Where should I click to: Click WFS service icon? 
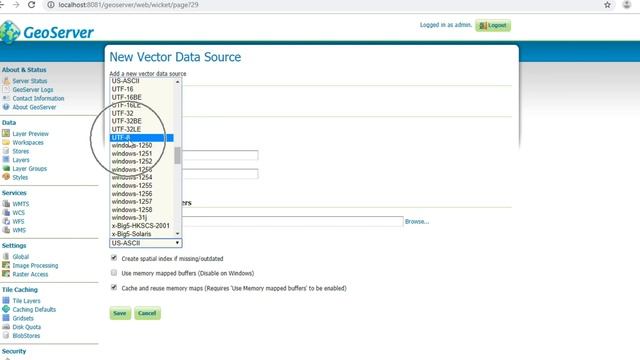pyautogui.click(x=6, y=221)
